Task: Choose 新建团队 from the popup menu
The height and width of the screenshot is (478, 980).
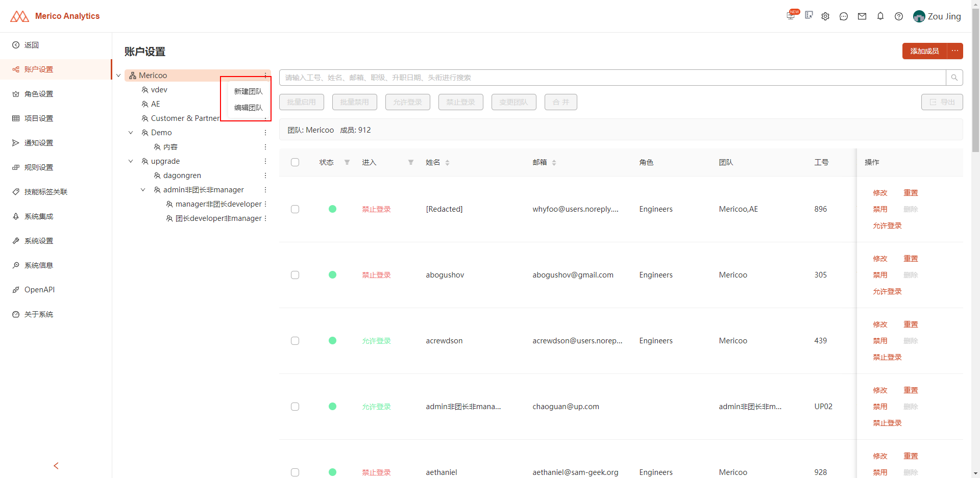Action: pos(249,91)
